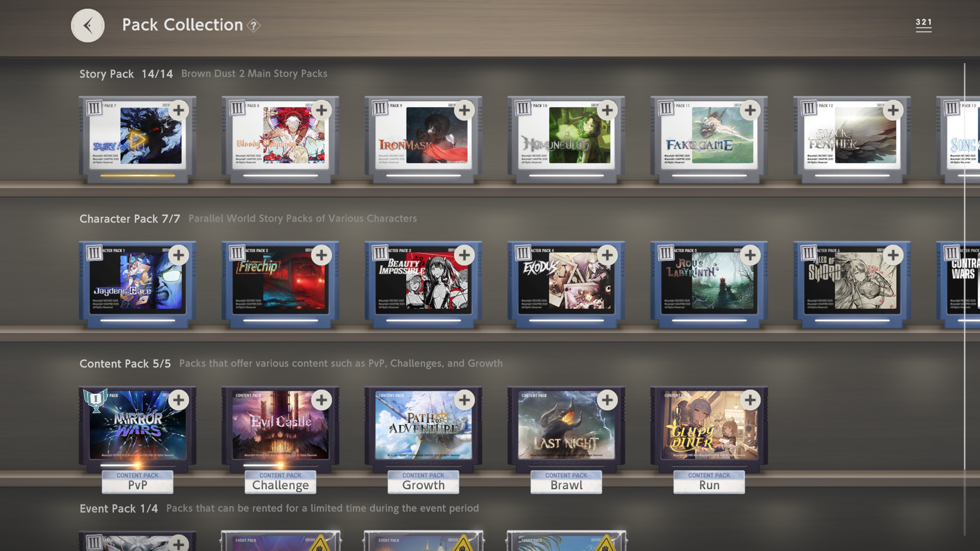980x551 pixels.
Task: Click the Event Pack 1/4 heading
Action: click(119, 509)
